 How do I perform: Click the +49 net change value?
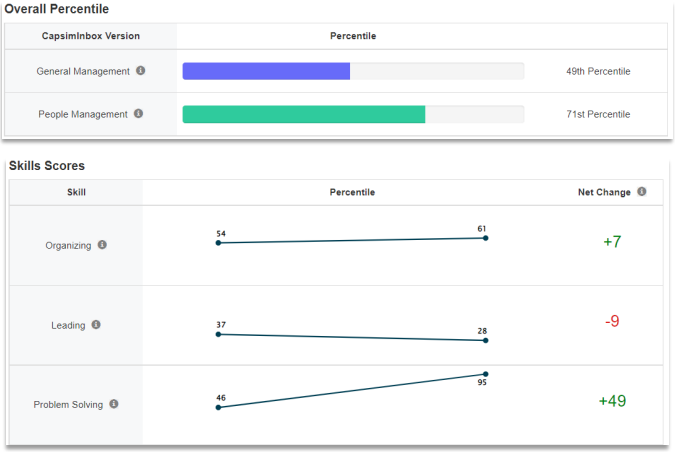[x=612, y=401]
